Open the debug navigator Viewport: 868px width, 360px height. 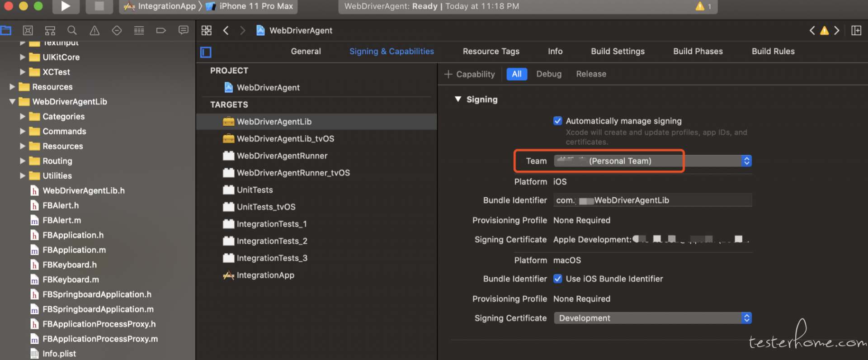[139, 30]
